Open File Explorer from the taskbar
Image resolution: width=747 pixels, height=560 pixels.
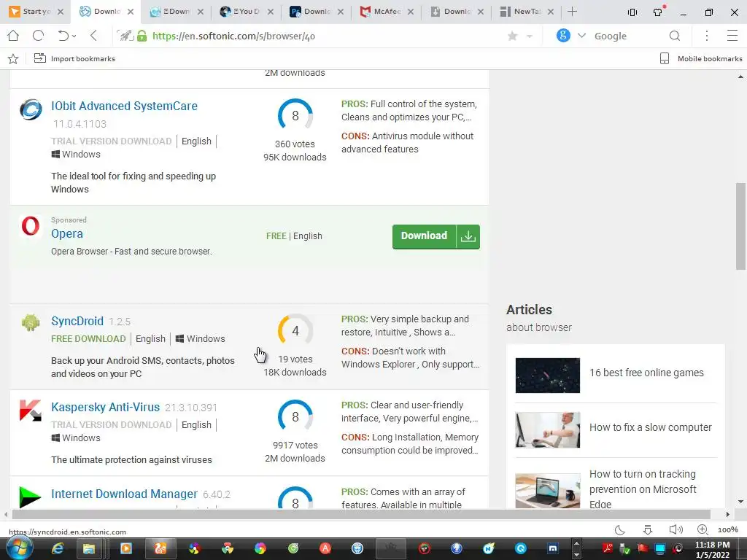coord(89,548)
